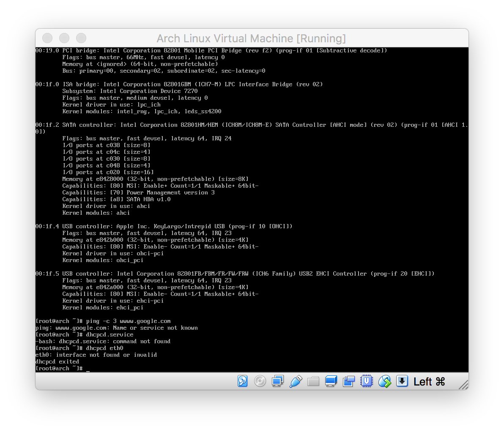Click 'I/O ports at c048 [size=4]'

coord(107,166)
